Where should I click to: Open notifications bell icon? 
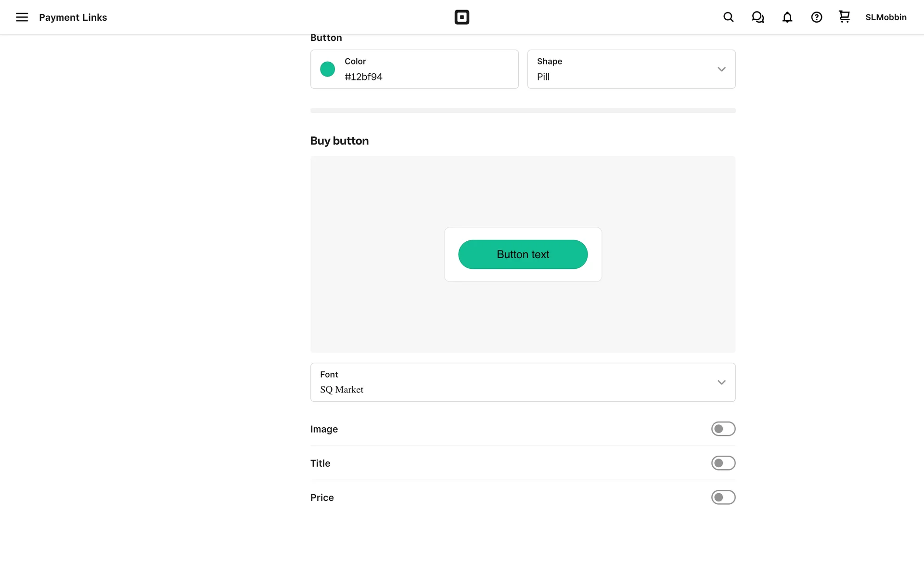[x=787, y=17]
